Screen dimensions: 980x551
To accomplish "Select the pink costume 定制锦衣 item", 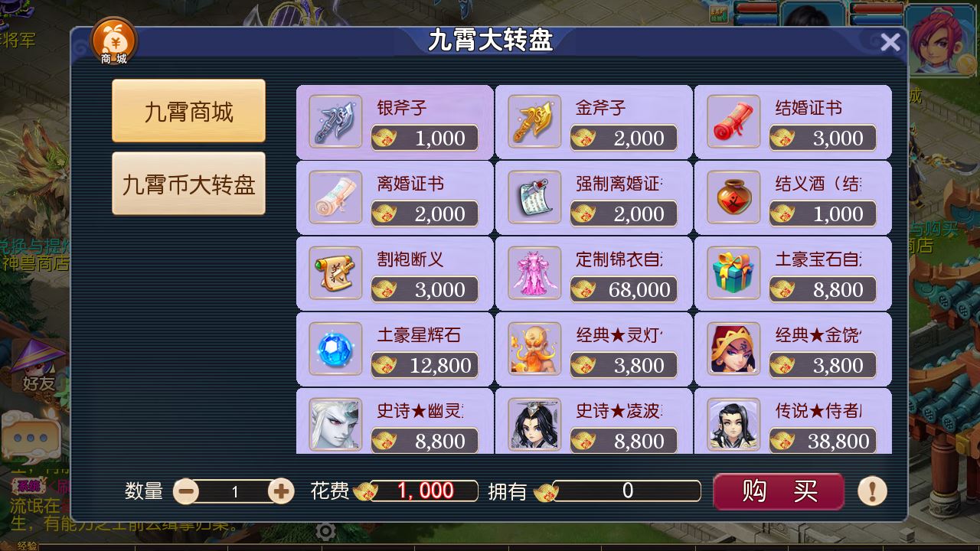I will coord(593,273).
